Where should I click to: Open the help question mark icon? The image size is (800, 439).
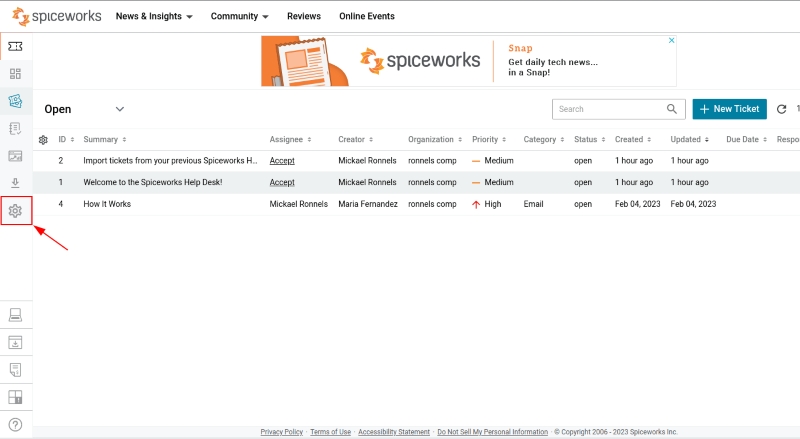tap(15, 425)
